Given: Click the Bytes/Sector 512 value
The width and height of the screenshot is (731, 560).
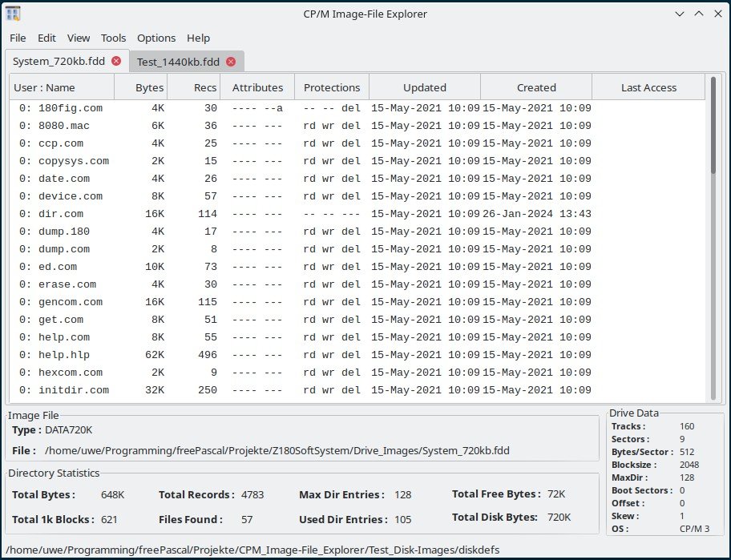Looking at the screenshot, I should pyautogui.click(x=687, y=452).
